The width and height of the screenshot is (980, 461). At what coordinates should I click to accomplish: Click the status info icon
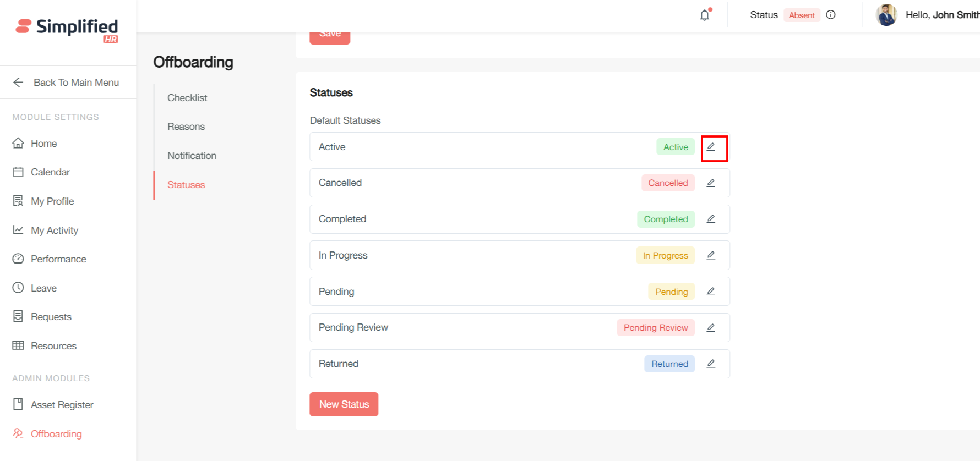point(831,15)
